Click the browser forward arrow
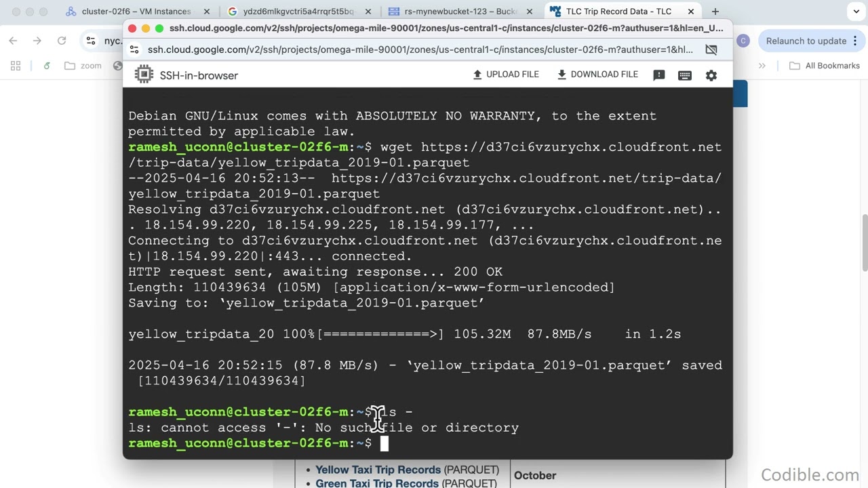868x488 pixels. [x=37, y=41]
